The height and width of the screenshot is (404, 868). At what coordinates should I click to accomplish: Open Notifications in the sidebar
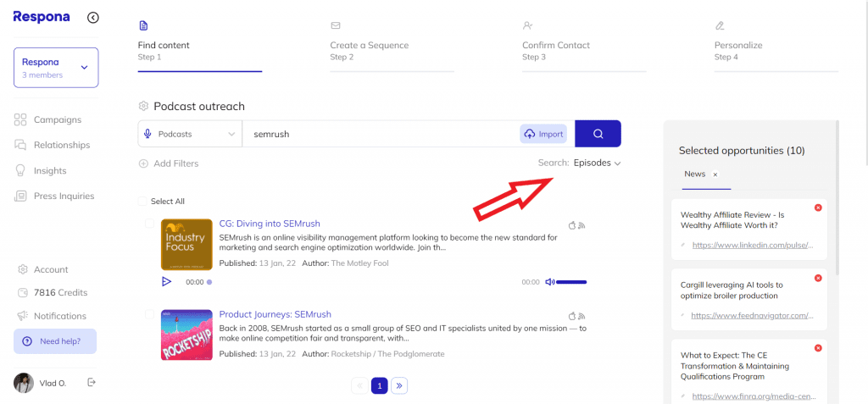point(52,316)
